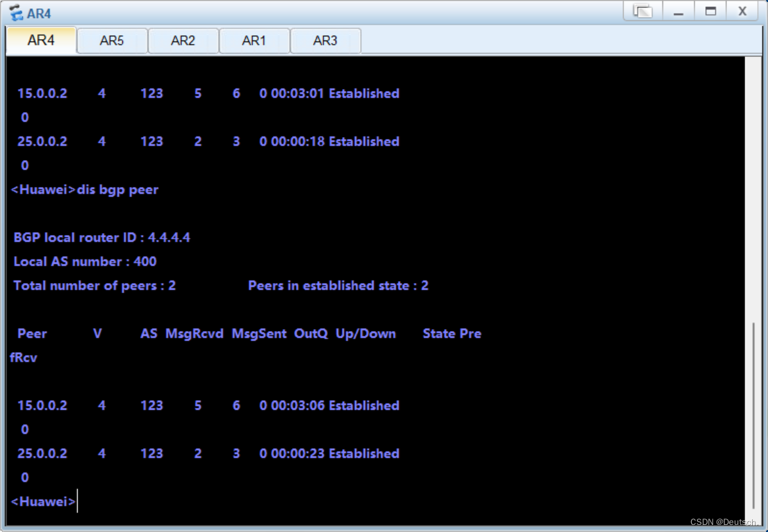The height and width of the screenshot is (532, 768).
Task: Click the uptime value 00:00:23
Action: [298, 454]
